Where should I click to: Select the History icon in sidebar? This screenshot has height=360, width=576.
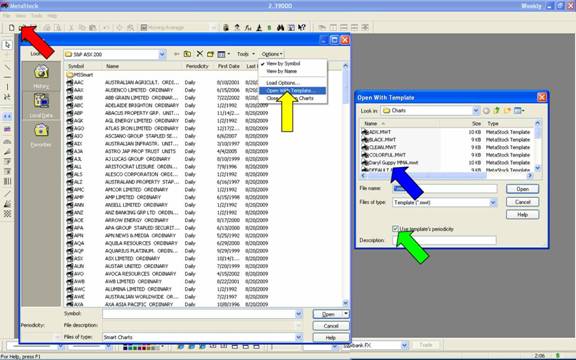41,76
